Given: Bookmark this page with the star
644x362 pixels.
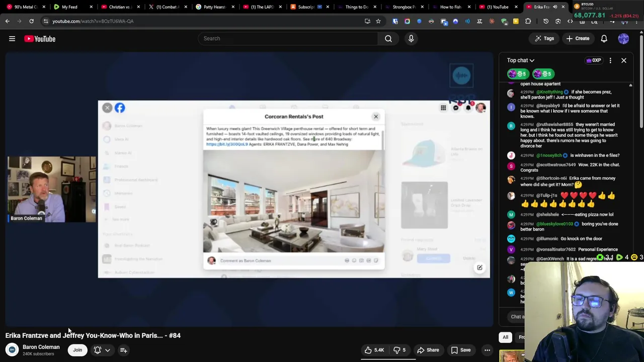Looking at the screenshot, I should 378,21.
